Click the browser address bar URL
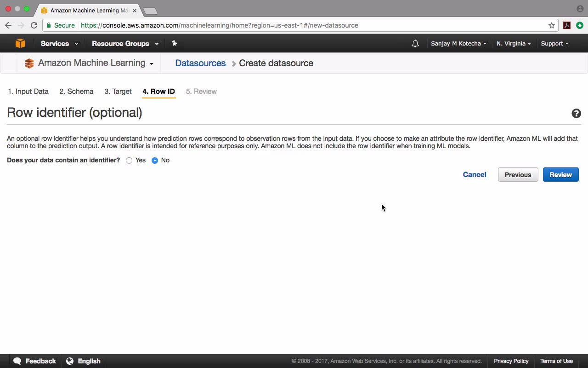 tap(220, 25)
